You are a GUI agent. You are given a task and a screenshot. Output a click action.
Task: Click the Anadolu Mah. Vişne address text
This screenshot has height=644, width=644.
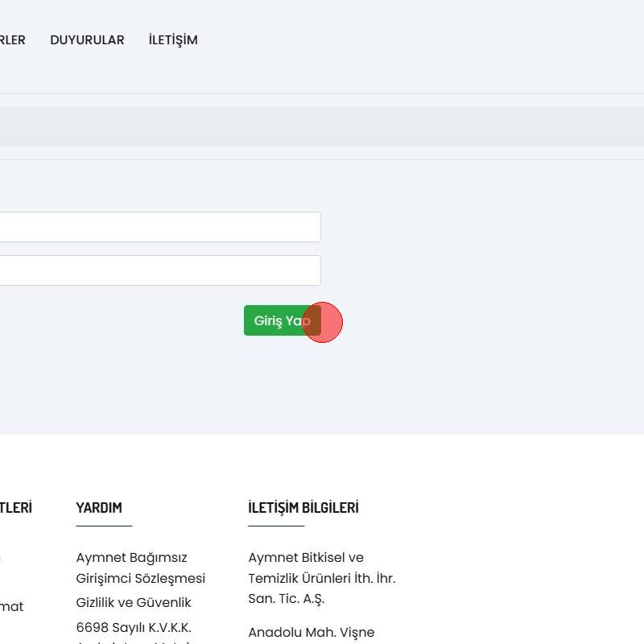click(311, 633)
